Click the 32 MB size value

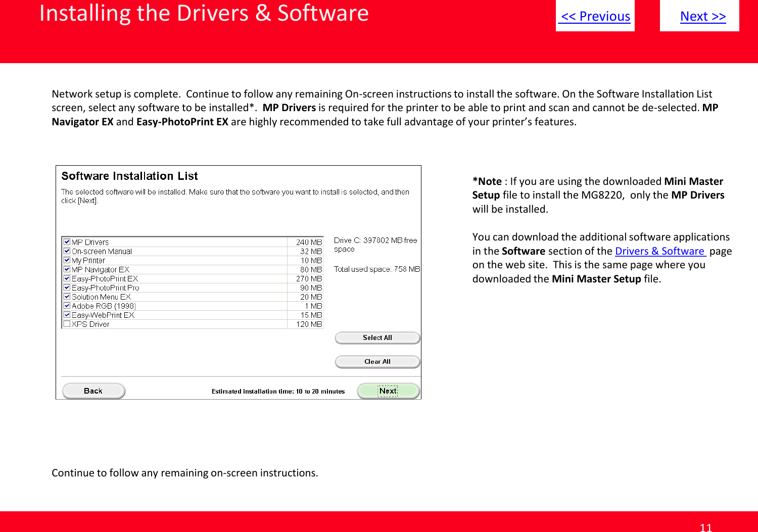point(311,252)
